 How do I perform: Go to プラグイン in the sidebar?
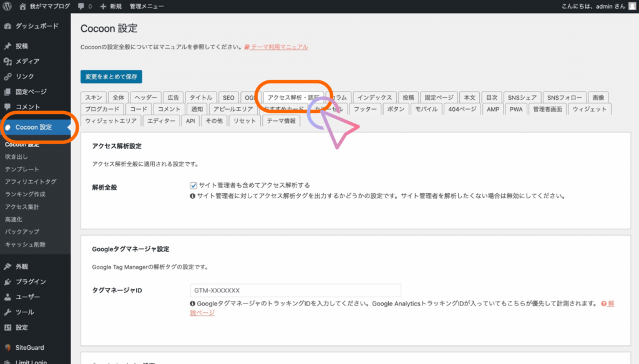31,282
